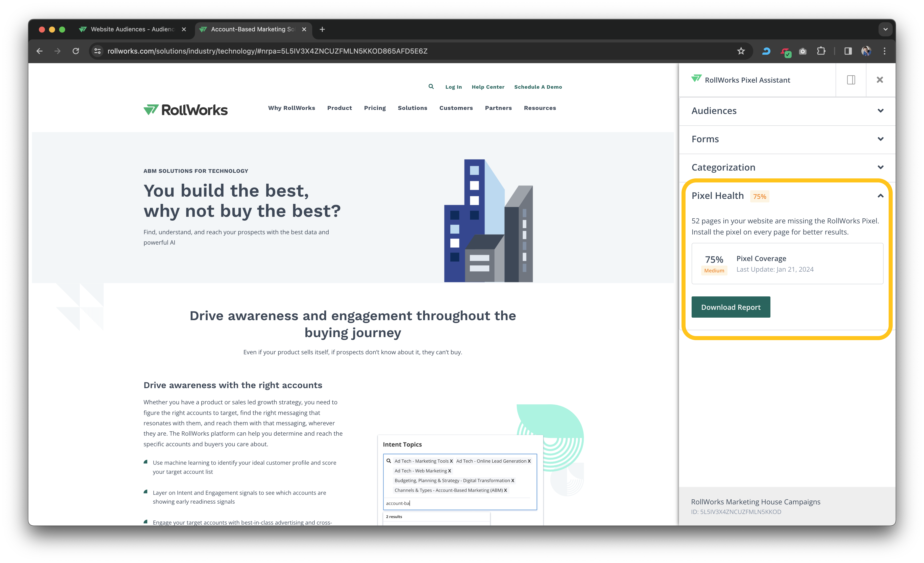Viewport: 924px width, 563px height.
Task: Click the browser forward arrow
Action: tap(57, 51)
